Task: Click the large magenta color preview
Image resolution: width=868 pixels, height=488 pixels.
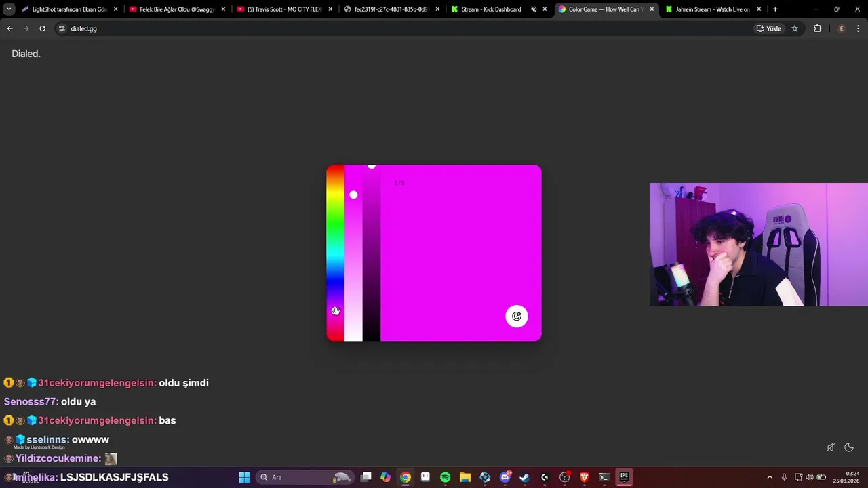Action: 461,253
